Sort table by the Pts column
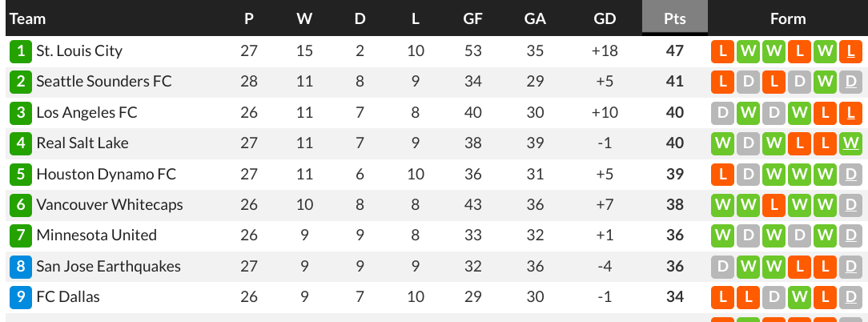Viewport: 868px width, 322px height. [x=675, y=18]
